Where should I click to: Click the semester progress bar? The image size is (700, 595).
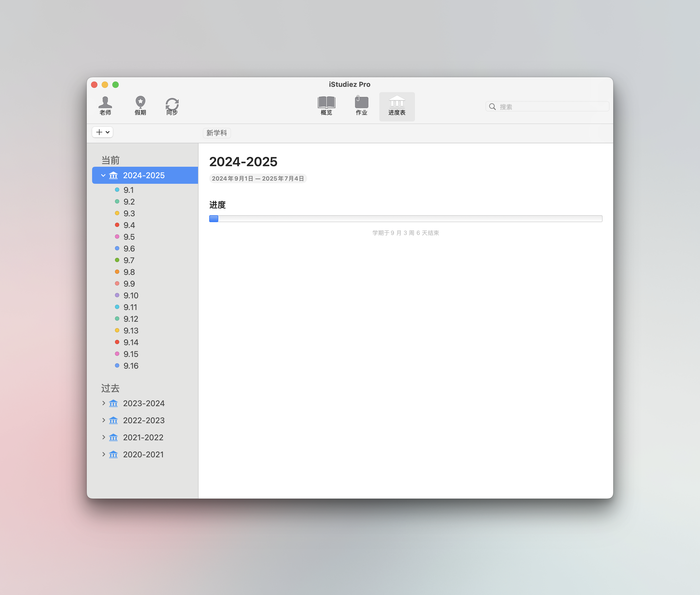point(405,219)
